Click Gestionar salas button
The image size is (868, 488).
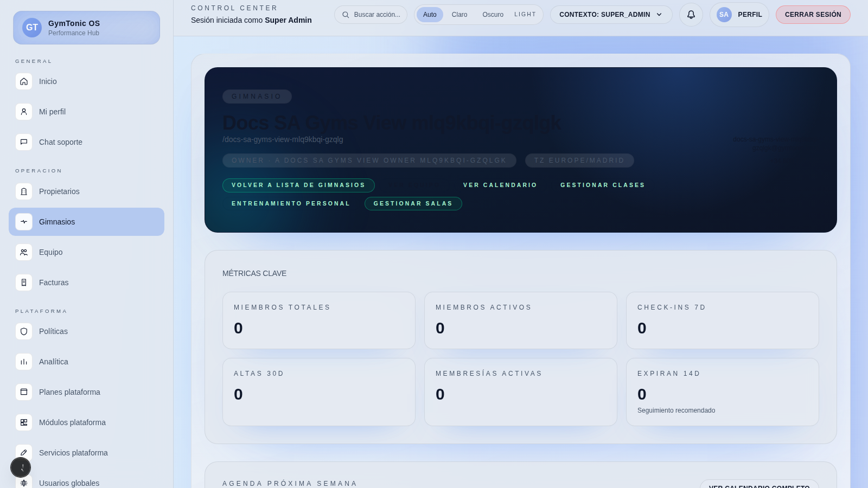(413, 204)
